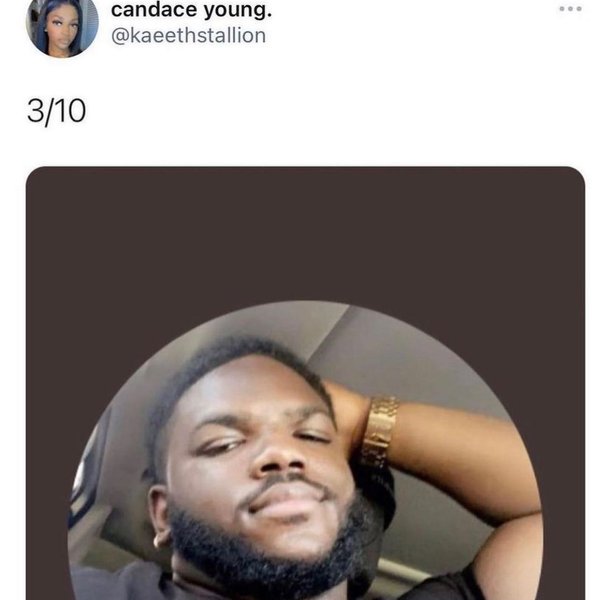
Task: Select the tweet text 3/10
Action: coord(57,111)
